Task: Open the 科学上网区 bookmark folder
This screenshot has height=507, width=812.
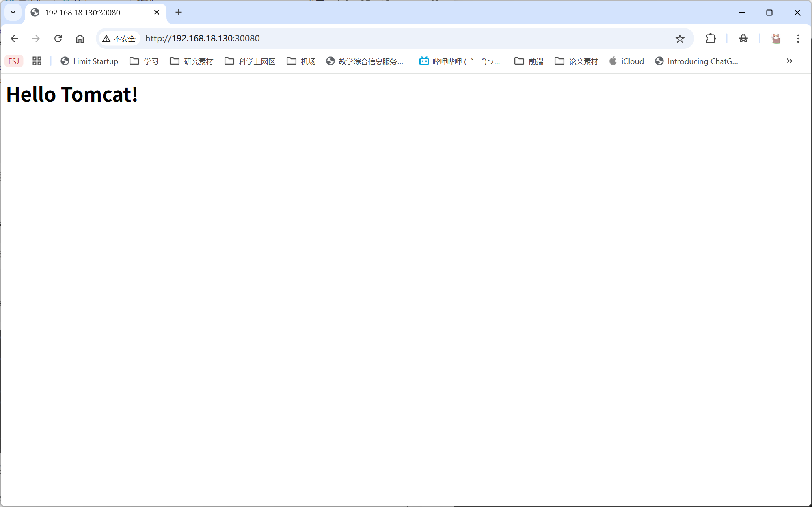Action: (250, 61)
